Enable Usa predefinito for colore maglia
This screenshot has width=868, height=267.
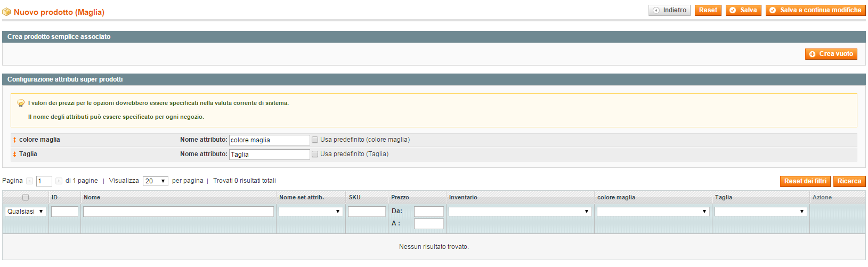pos(315,140)
